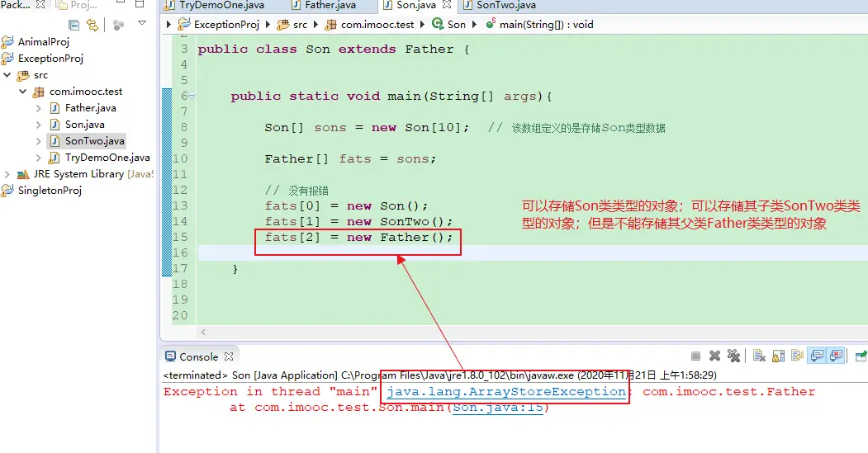Image resolution: width=868 pixels, height=453 pixels.
Task: Place cursor on 'Father[] fats = sons;' line
Action: [x=350, y=158]
